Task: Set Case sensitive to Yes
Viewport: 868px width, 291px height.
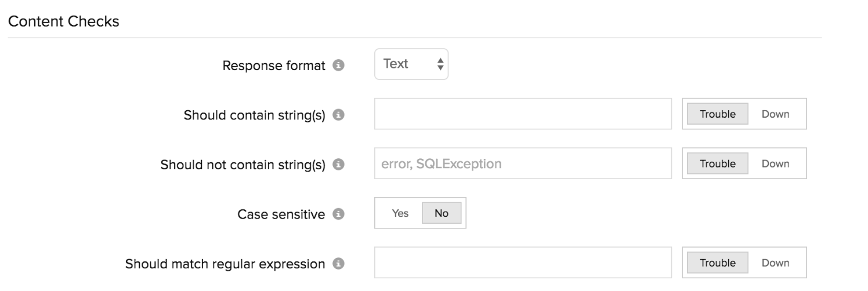Action: 400,213
